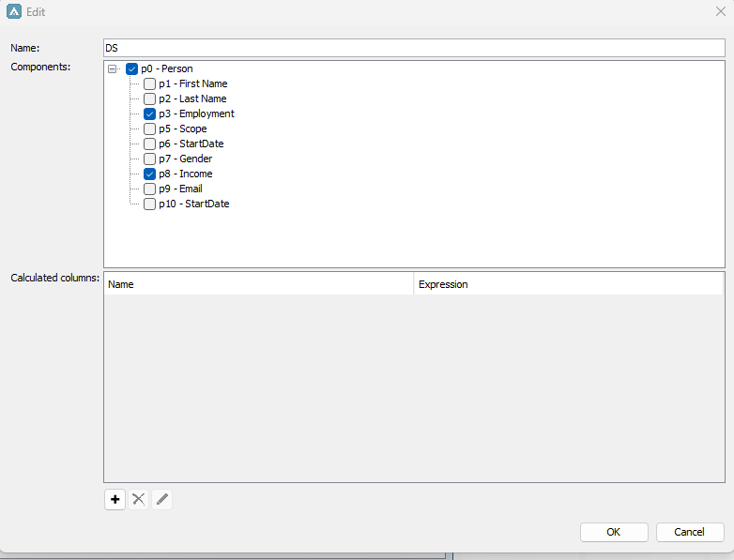Collapse the p0 - Person tree node
This screenshot has width=734, height=560.
[114, 68]
